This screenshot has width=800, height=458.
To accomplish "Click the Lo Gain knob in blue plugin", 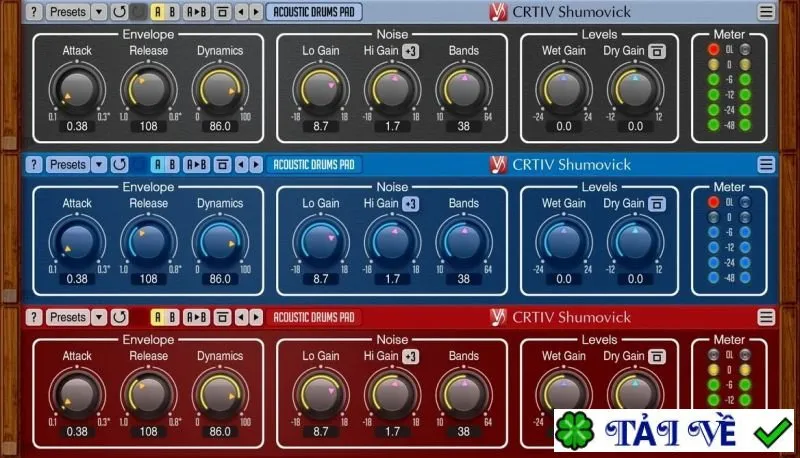I will [x=321, y=242].
